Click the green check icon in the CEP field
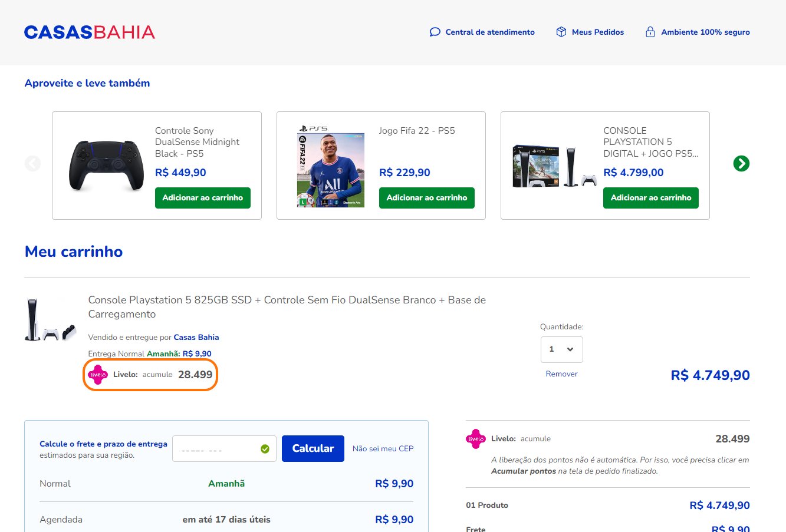The image size is (786, 532). [x=265, y=449]
